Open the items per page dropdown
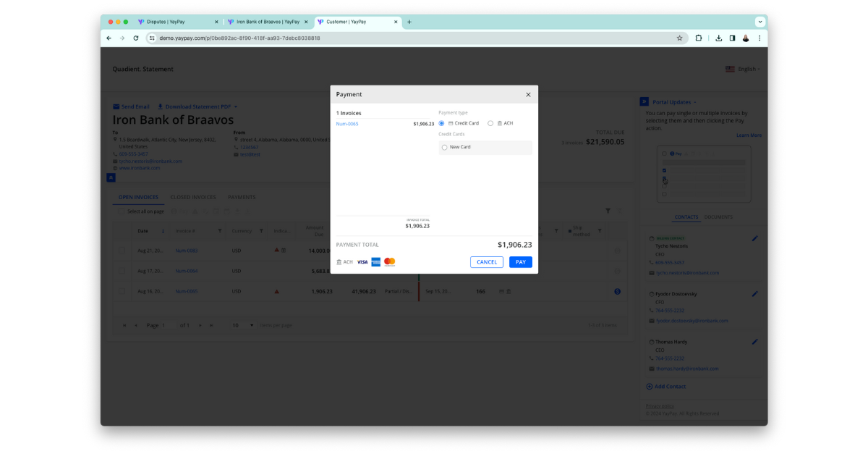The image size is (868, 454). (x=243, y=325)
